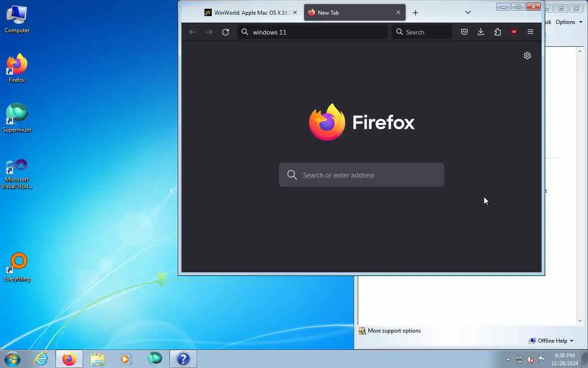Open the Extensions puzzle icon
The width and height of the screenshot is (588, 368).
tap(498, 32)
